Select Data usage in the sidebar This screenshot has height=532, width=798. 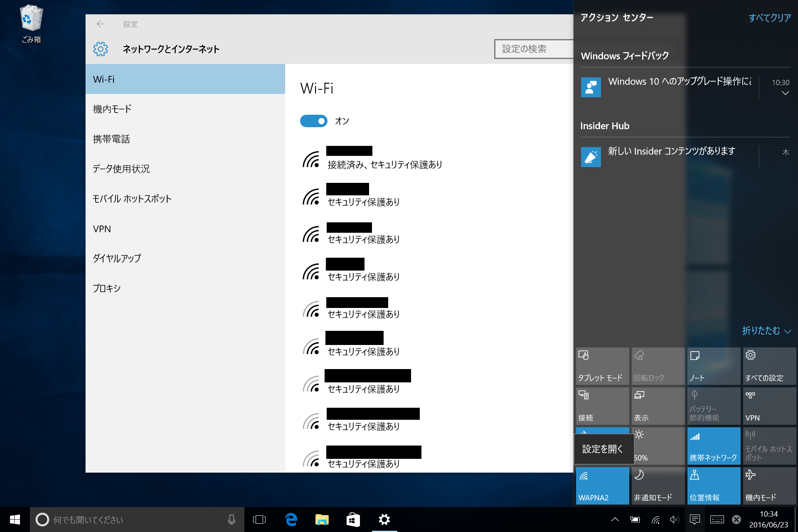(x=121, y=169)
